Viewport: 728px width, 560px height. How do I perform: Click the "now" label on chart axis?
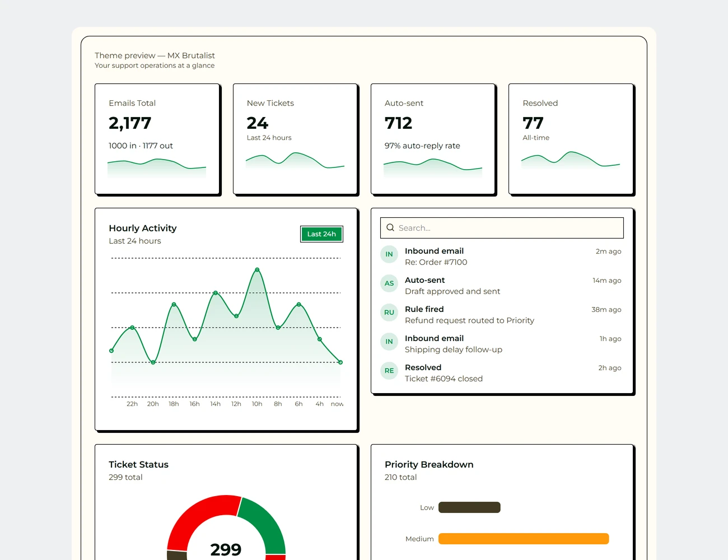click(337, 404)
